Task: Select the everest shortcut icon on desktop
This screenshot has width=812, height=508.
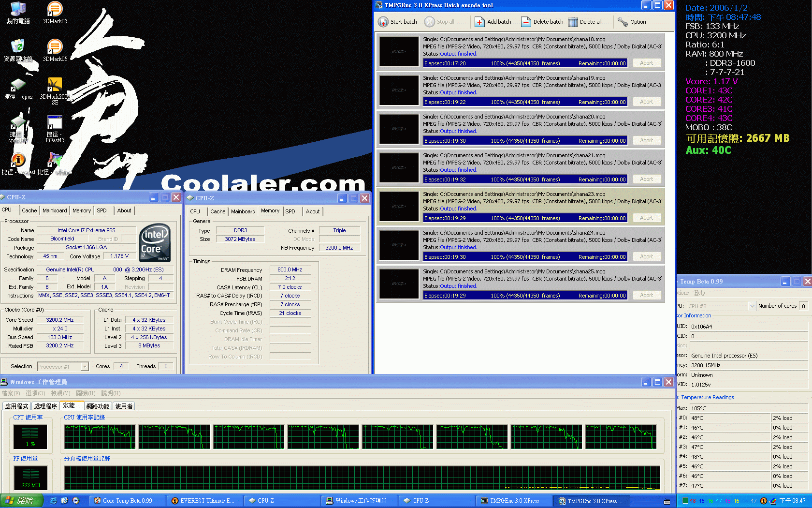Action: pyautogui.click(x=18, y=164)
